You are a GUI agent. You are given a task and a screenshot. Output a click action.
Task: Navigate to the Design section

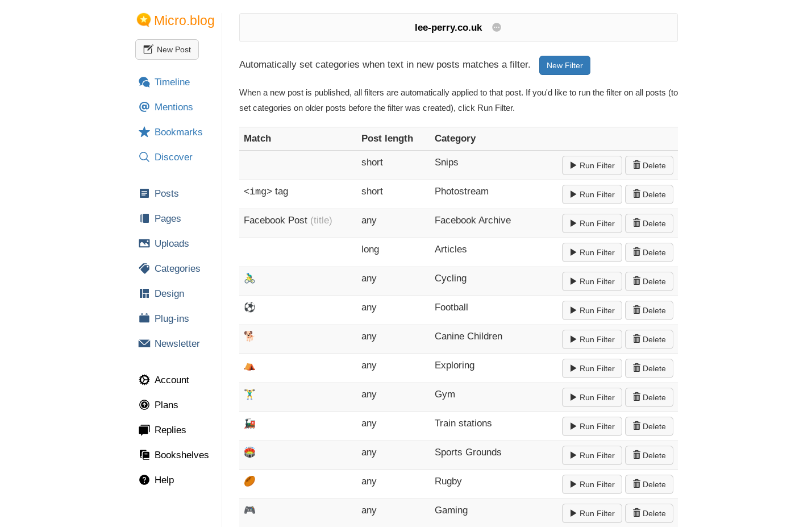pyautogui.click(x=169, y=293)
